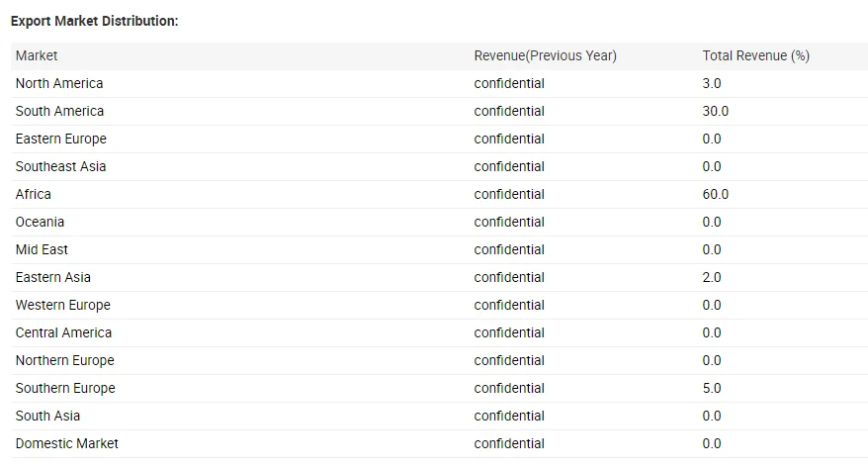Click the Oceania market name

click(x=40, y=222)
